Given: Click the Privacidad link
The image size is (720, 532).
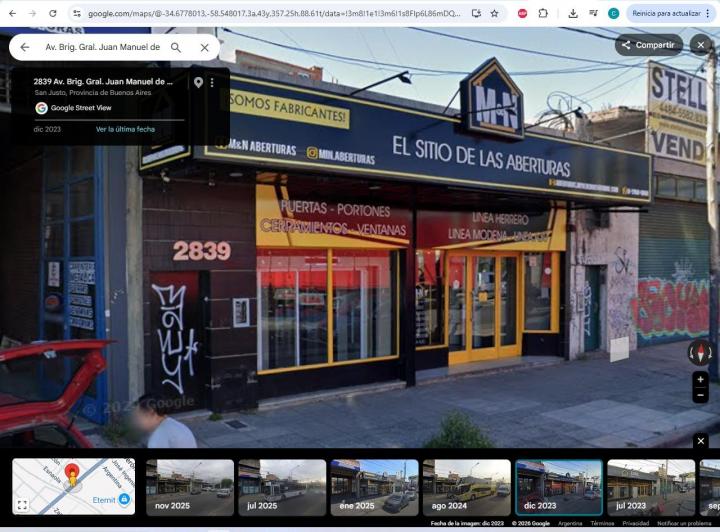Looking at the screenshot, I should (x=636, y=523).
